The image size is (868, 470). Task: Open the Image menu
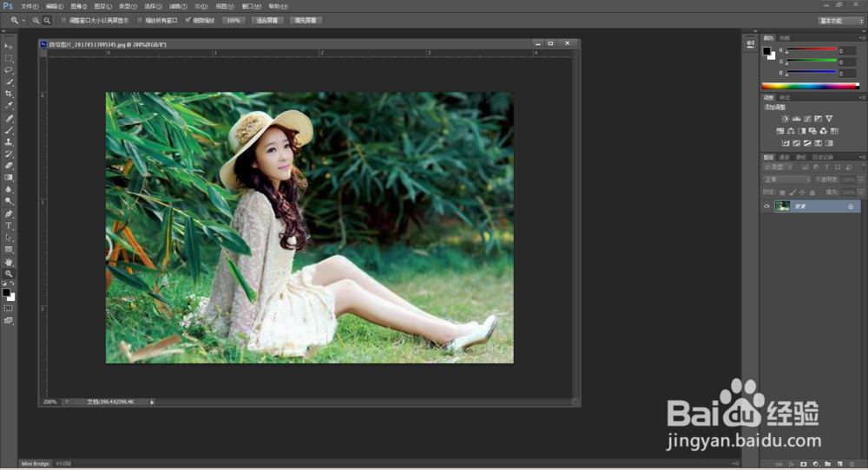[79, 6]
